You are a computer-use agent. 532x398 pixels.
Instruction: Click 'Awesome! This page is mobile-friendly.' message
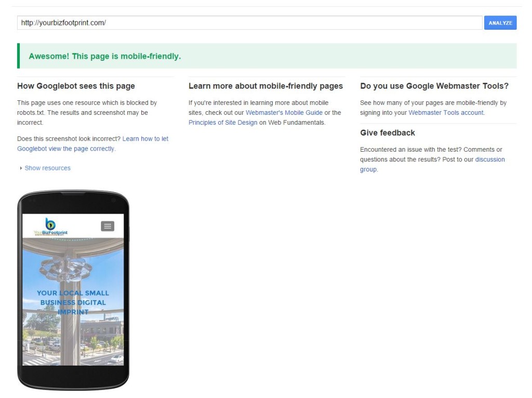pyautogui.click(x=105, y=56)
